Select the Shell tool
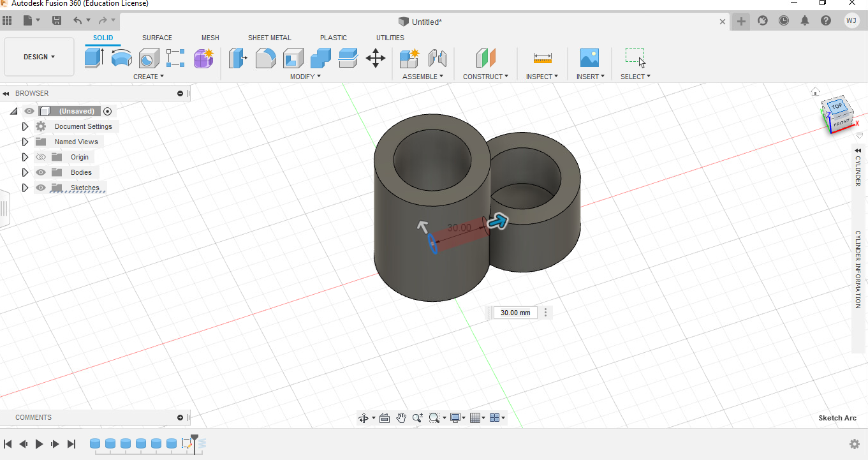This screenshot has width=868, height=460. click(293, 58)
